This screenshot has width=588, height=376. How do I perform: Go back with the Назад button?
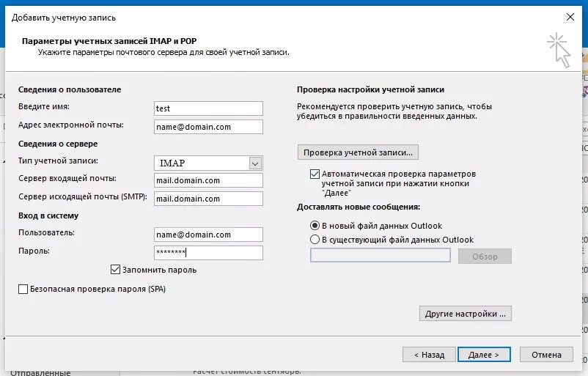pyautogui.click(x=429, y=355)
